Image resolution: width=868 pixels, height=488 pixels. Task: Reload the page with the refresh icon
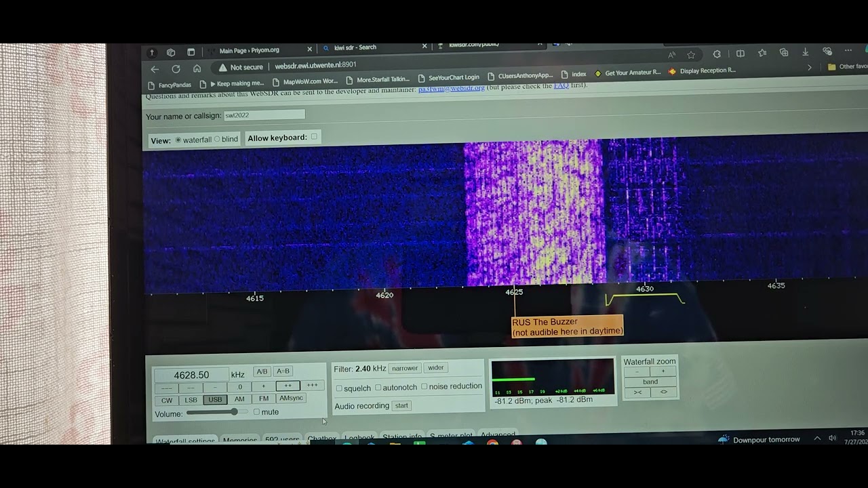[x=176, y=69]
